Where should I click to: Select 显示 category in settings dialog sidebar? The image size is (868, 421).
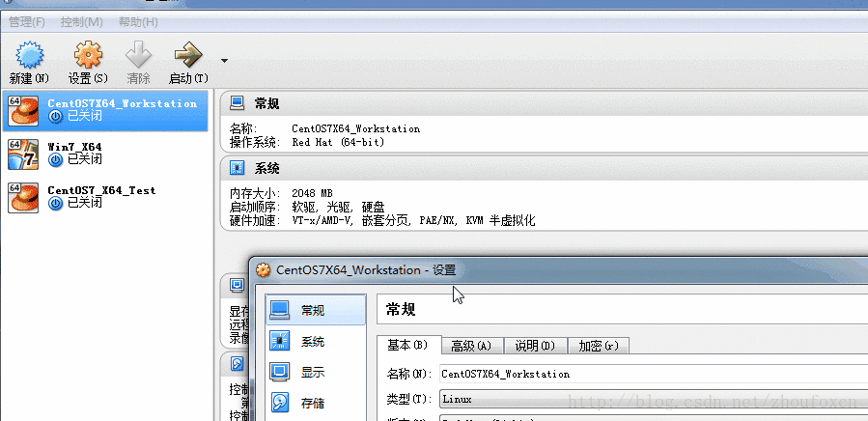pyautogui.click(x=316, y=373)
